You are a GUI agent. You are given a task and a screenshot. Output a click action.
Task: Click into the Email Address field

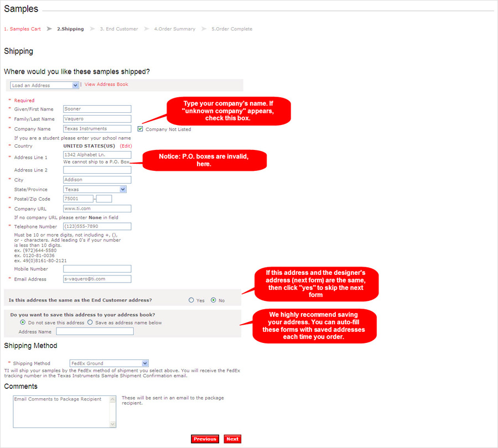[97, 279]
